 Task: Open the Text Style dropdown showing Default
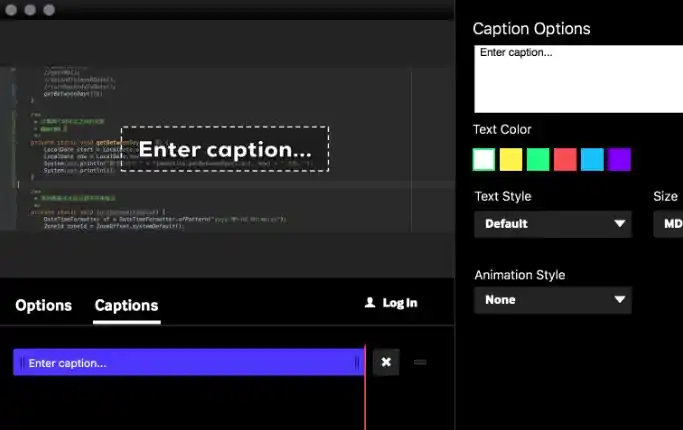coord(552,224)
